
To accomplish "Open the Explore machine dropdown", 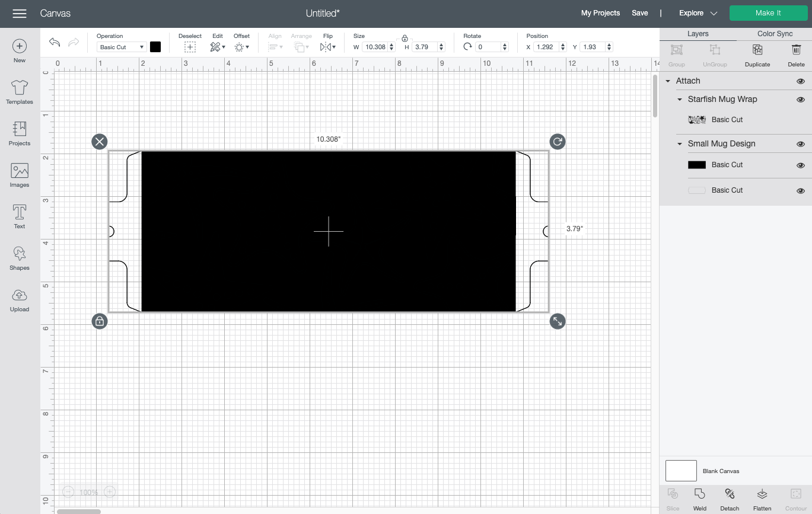I will [x=698, y=13].
